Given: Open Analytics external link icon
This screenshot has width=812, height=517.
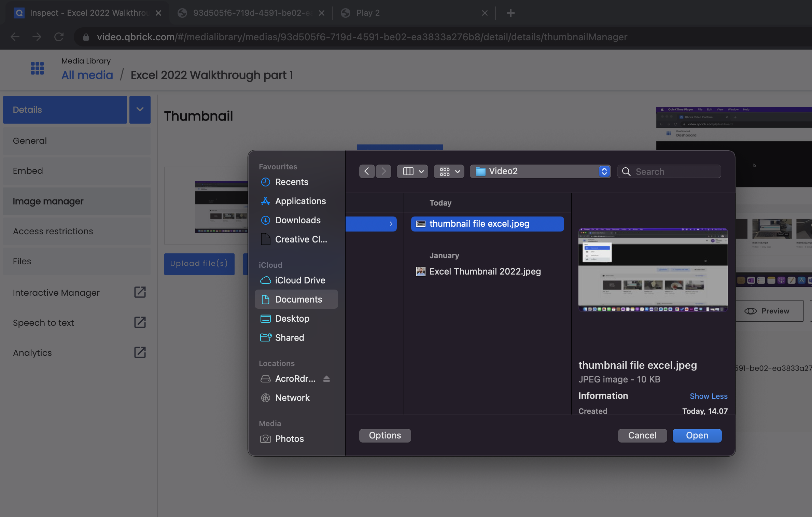Looking at the screenshot, I should [140, 352].
